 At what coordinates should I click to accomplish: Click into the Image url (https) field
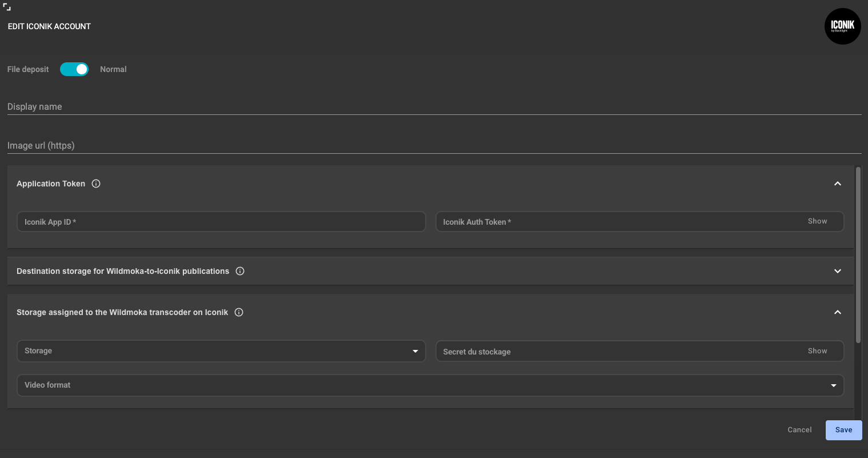pyautogui.click(x=433, y=146)
